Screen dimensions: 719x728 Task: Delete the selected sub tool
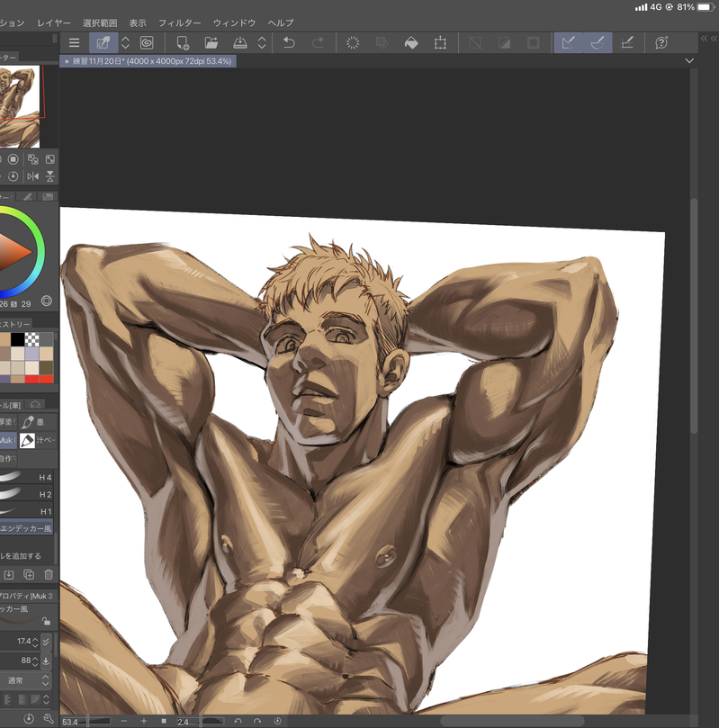point(49,575)
